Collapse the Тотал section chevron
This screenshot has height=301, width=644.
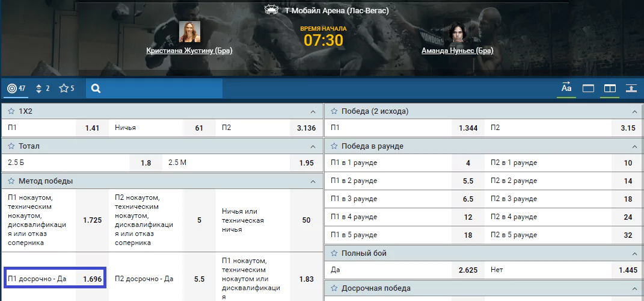click(313, 147)
